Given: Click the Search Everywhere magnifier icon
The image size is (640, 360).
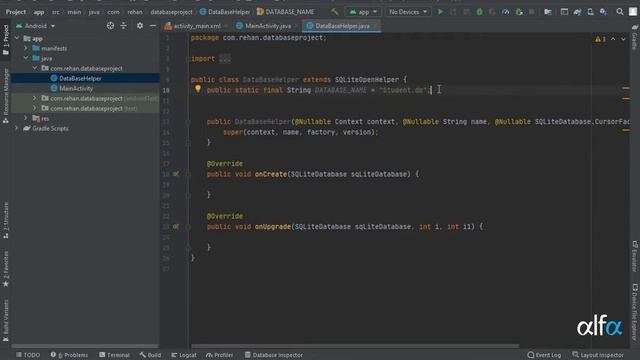Looking at the screenshot, I should pos(620,12).
